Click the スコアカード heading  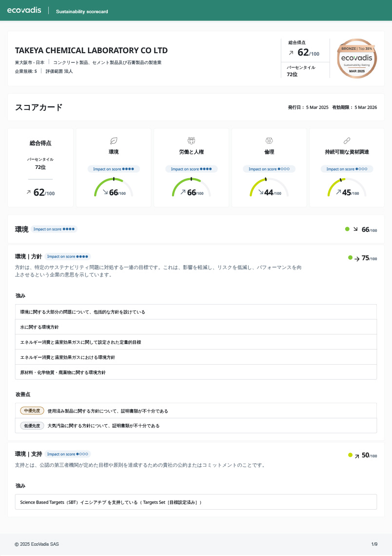click(x=39, y=107)
